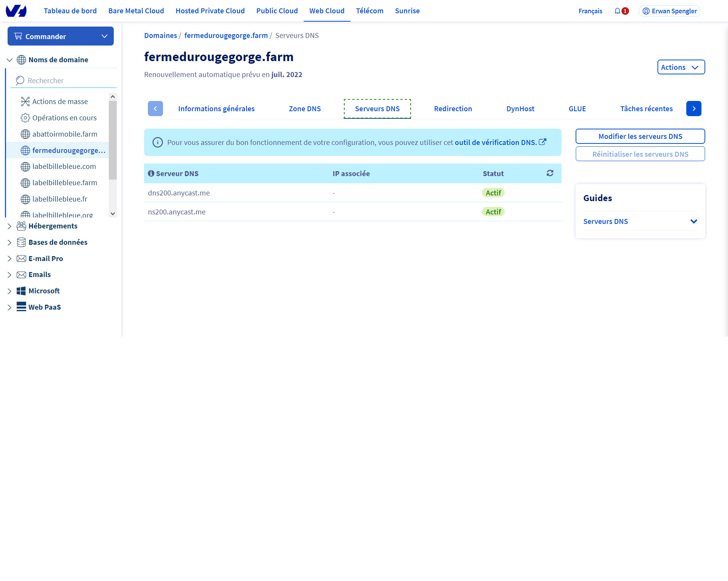The image size is (728, 581).
Task: Click the info icon next to Serveur DNS
Action: click(151, 173)
